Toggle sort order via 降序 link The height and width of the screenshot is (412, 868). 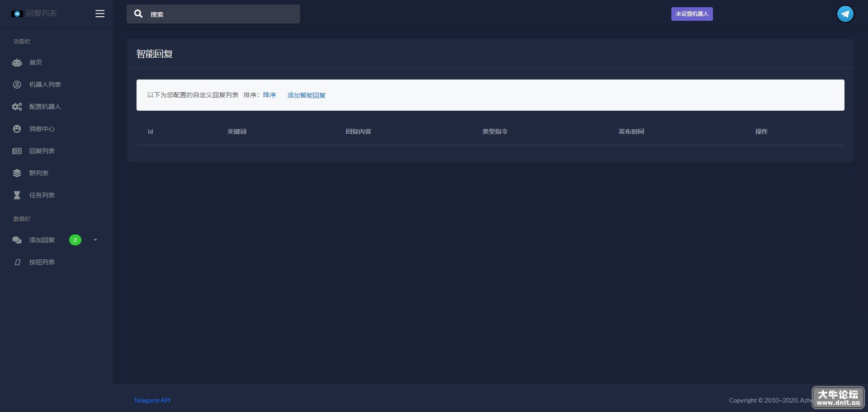coord(269,95)
